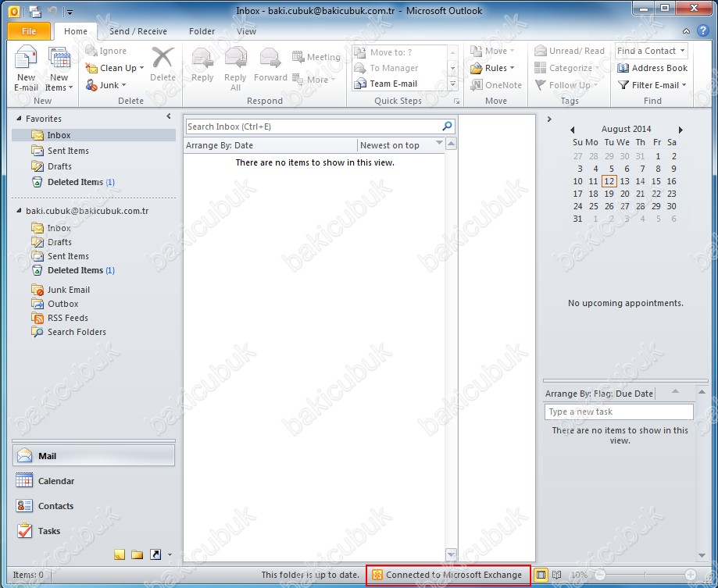Toggle the Newest on top sort order
Screen dimensions: 718x588
point(401,145)
